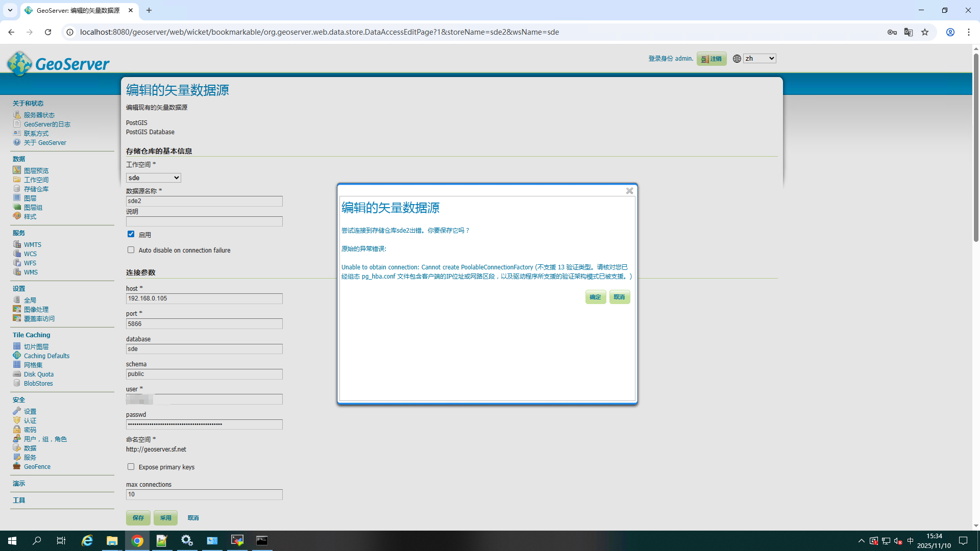Click the WMTS service icon

tap(17, 244)
